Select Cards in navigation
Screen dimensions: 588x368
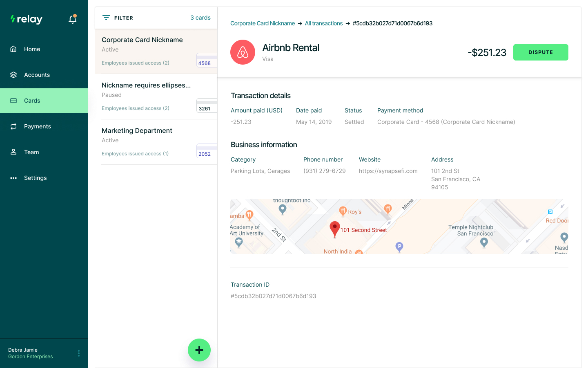tap(44, 101)
